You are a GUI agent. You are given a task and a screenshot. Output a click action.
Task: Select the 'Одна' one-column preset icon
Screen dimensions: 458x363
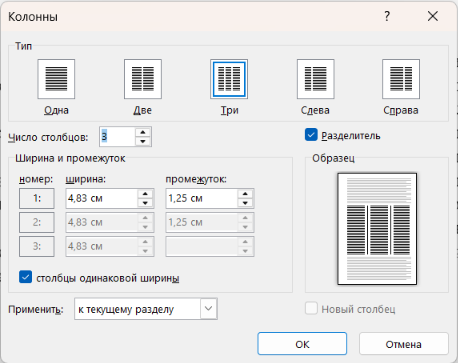tap(56, 79)
